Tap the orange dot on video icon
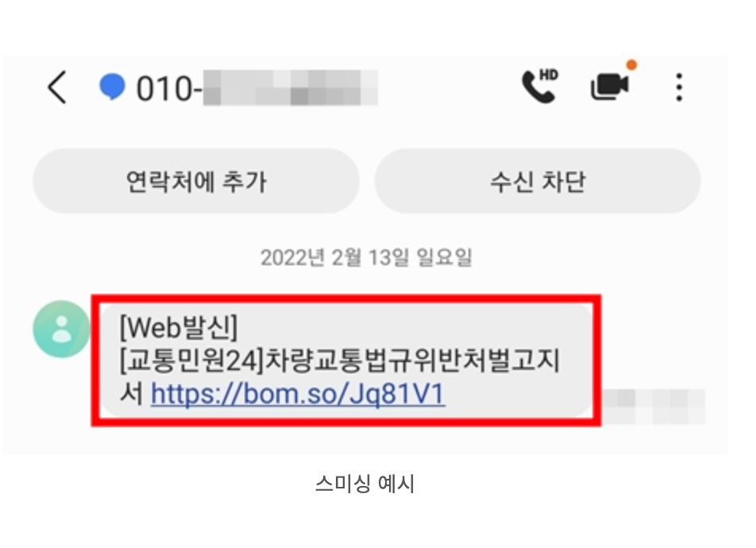The width and height of the screenshot is (756, 548). click(631, 64)
